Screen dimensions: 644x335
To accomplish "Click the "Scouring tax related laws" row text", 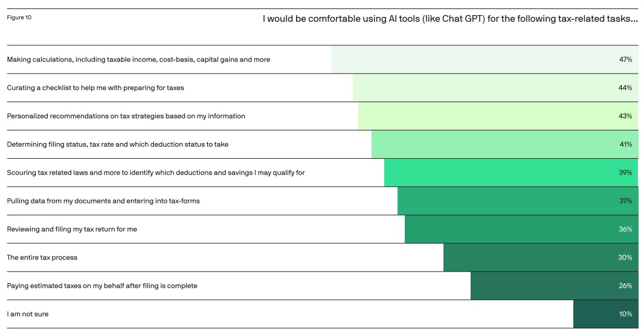I will [155, 173].
